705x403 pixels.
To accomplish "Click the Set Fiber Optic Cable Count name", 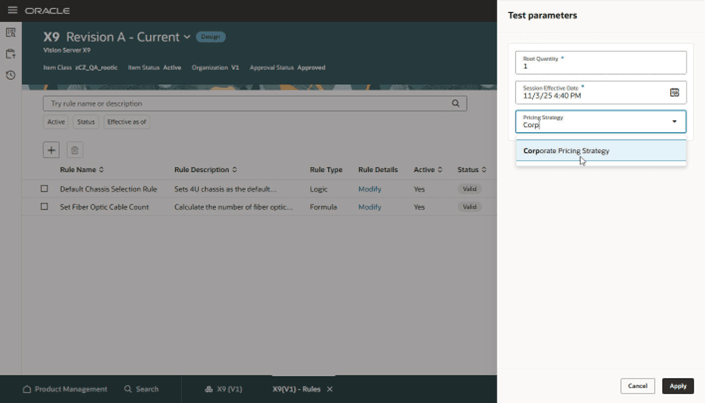I will (104, 207).
